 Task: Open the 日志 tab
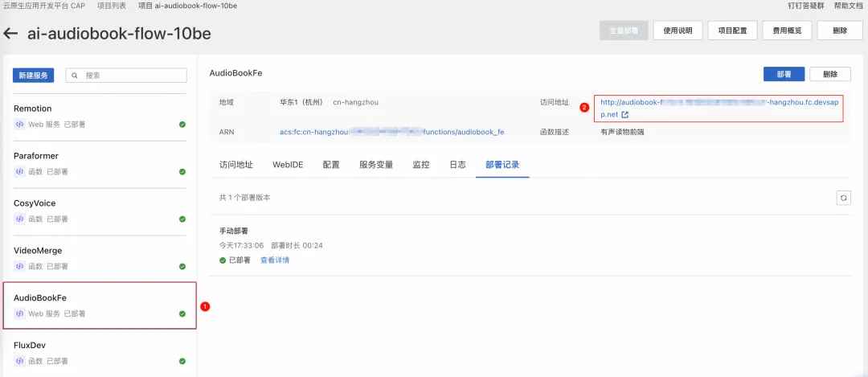pyautogui.click(x=457, y=165)
